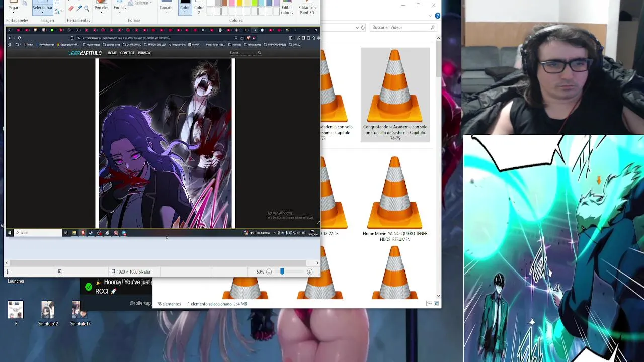644x362 pixels.
Task: Click the '50%' zoom level text
Action: tap(260, 272)
